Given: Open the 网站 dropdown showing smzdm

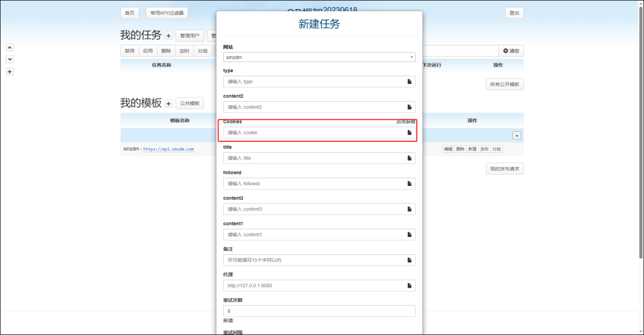Looking at the screenshot, I should click(x=319, y=57).
